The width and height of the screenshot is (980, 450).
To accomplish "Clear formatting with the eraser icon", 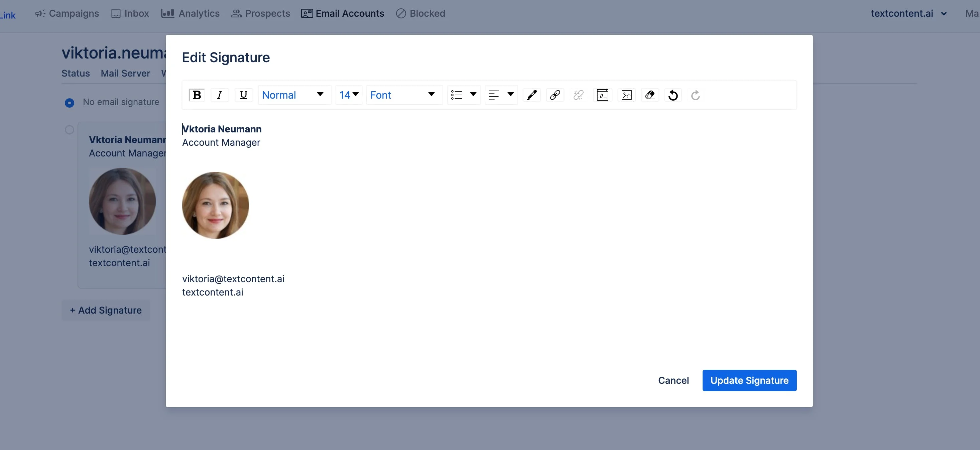I will click(x=650, y=95).
